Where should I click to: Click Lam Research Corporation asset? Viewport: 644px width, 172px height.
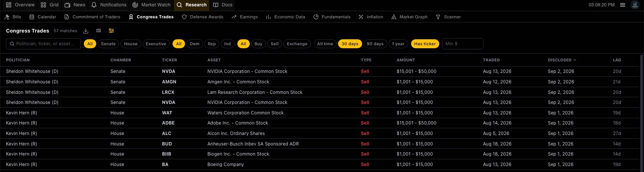[x=255, y=92]
